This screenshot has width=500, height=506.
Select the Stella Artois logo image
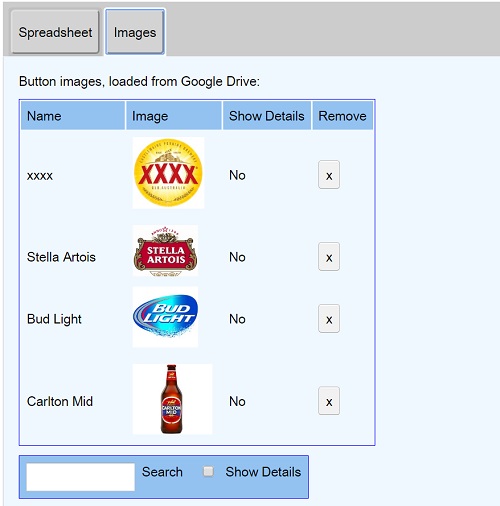click(165, 251)
